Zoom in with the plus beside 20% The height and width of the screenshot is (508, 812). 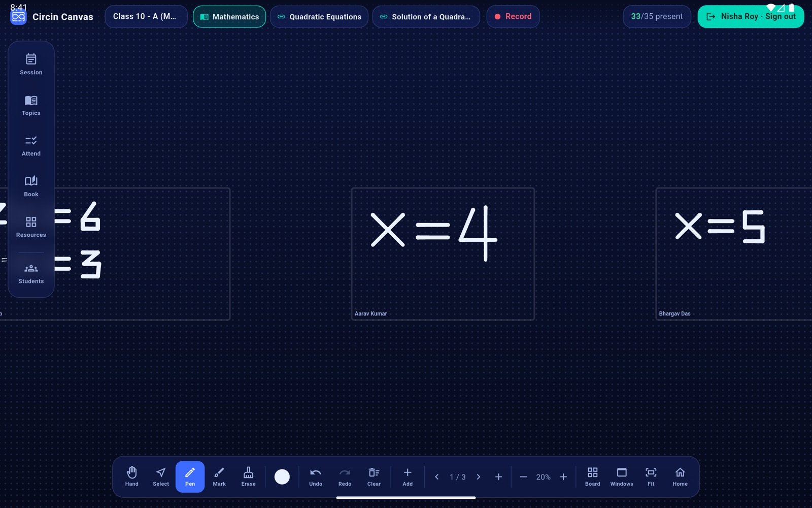563,477
